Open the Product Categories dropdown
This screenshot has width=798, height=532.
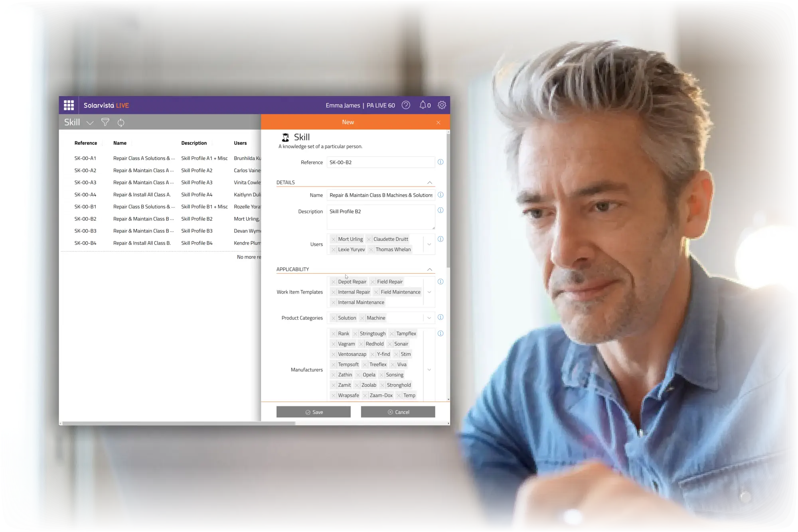(x=429, y=318)
